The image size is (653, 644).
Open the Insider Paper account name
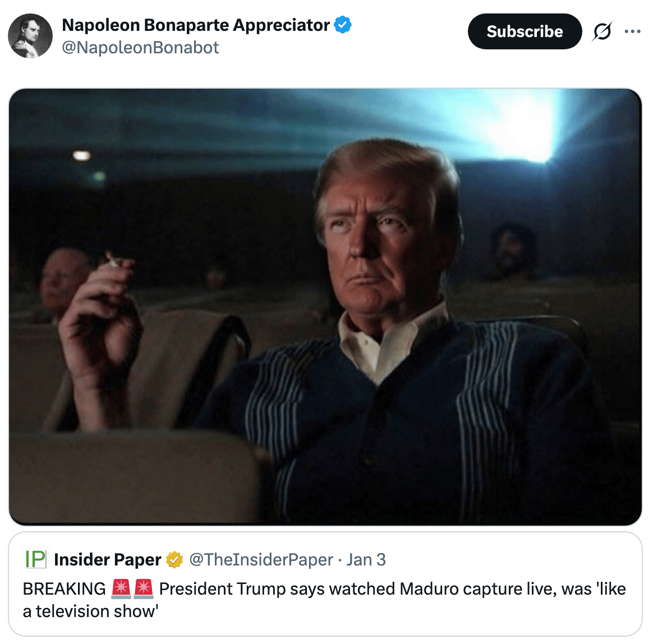click(x=108, y=559)
